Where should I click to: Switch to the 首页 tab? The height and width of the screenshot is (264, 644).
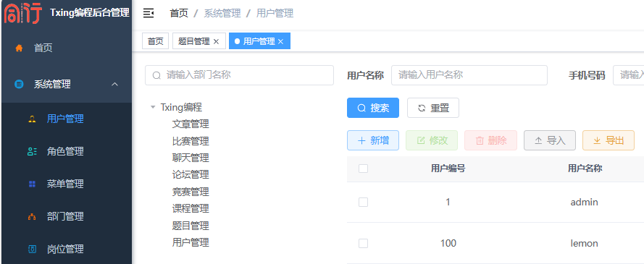155,41
